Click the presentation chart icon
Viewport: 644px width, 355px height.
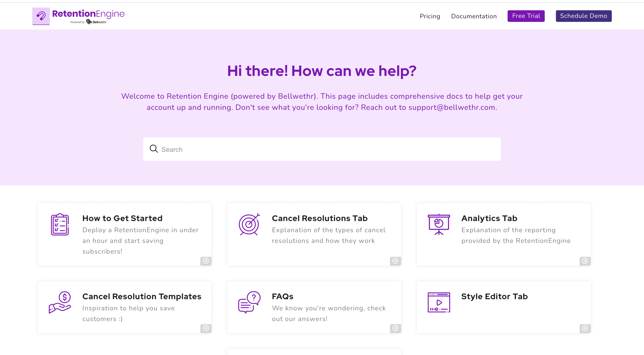click(439, 224)
